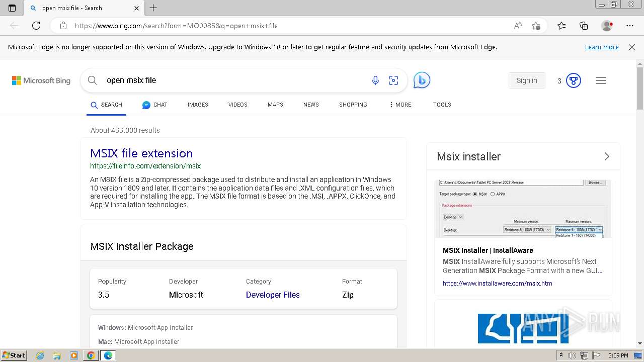This screenshot has width=644, height=362.
Task: Switch to the CHAT tab
Action: [154, 105]
